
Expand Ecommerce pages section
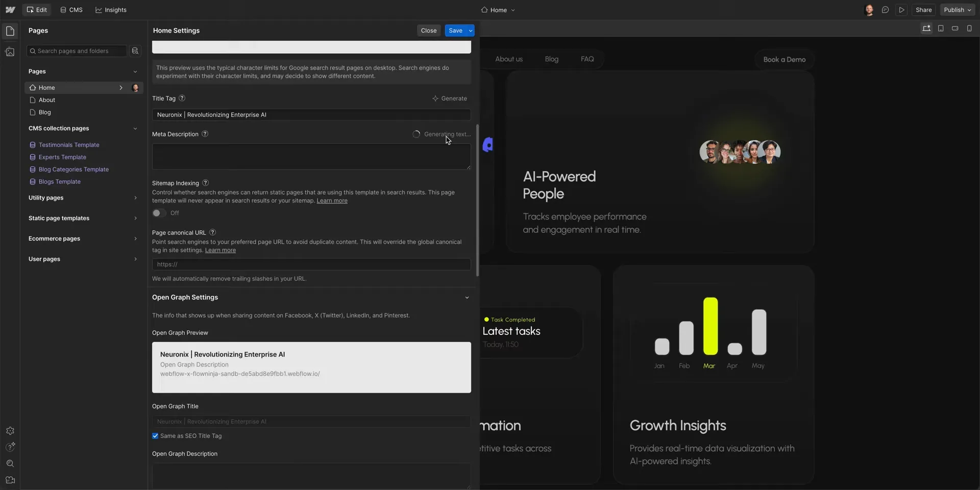tap(135, 239)
